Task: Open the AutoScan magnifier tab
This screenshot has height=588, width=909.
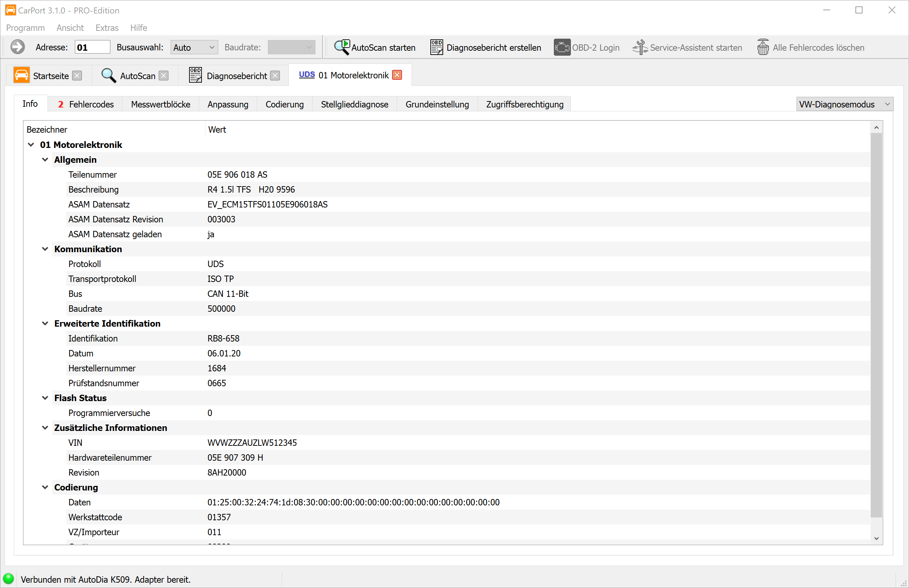Action: pos(109,75)
